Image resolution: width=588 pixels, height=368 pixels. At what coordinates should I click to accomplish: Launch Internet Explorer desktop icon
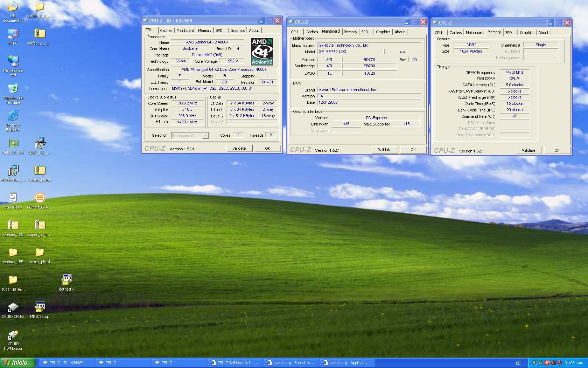pos(13,121)
